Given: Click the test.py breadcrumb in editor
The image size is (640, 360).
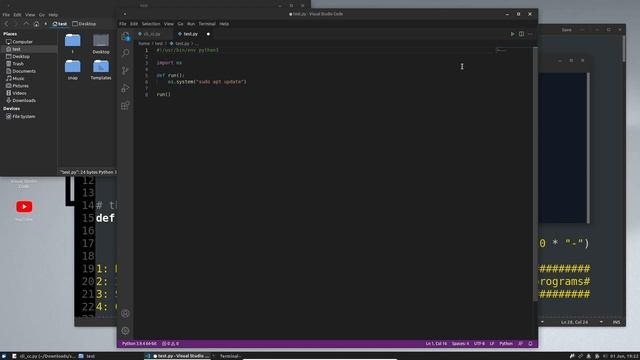Looking at the screenshot, I should coord(182,43).
